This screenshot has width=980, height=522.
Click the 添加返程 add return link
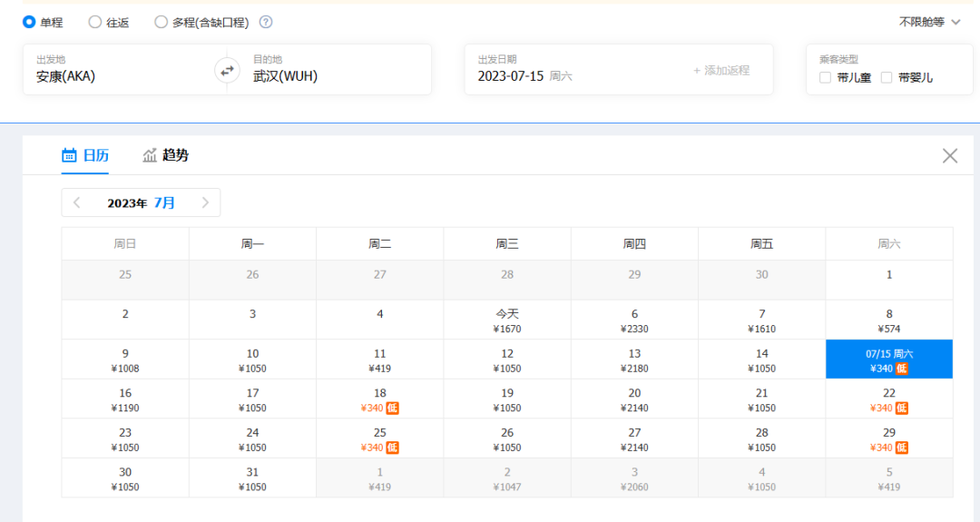tap(721, 70)
